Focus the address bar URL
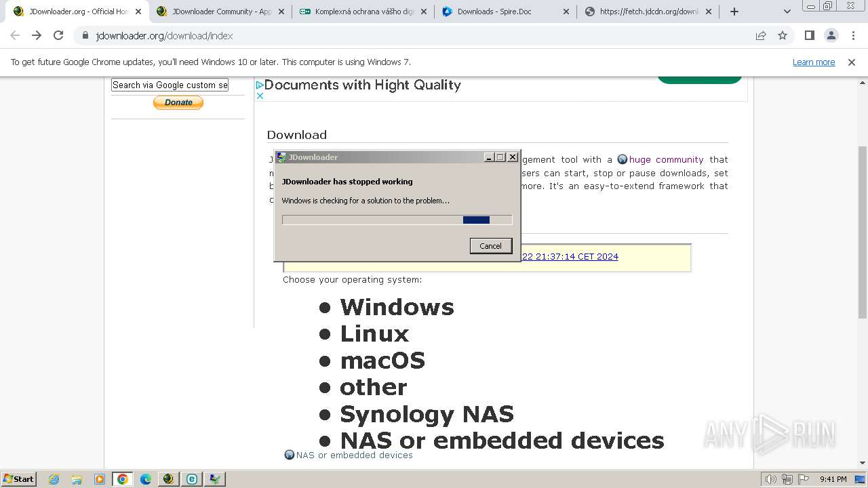Screen dimensions: 868x488 [165, 36]
